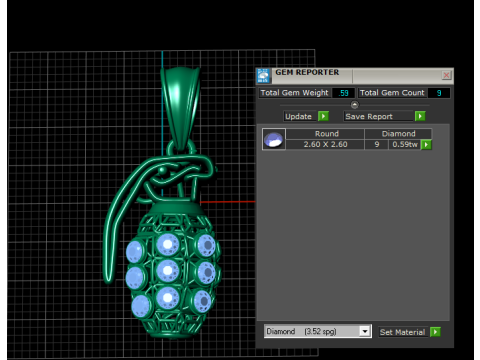Click the Set Material button label
Screen dimensions: 480x360
[x=402, y=332]
